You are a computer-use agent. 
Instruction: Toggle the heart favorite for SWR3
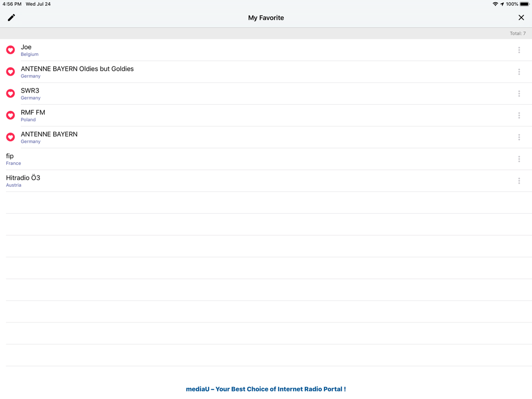(x=11, y=93)
